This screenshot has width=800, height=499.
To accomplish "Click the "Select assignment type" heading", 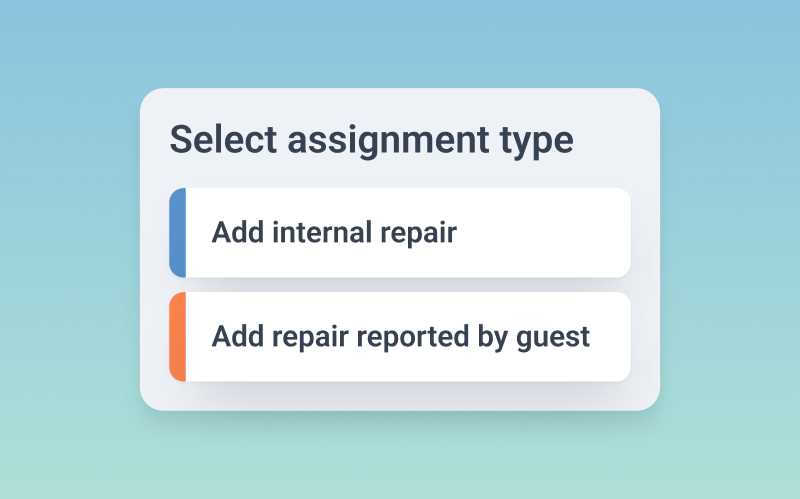I will click(x=371, y=140).
